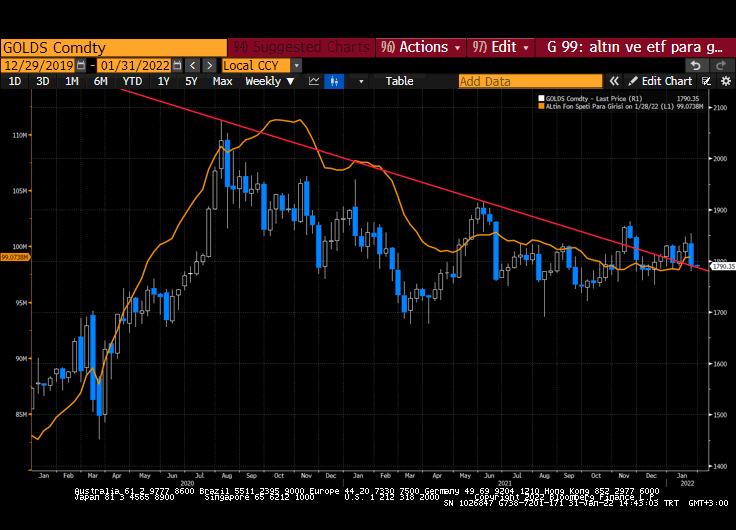Shift date range backward with left arrow
Viewport: 736px width, 530px height.
click(x=192, y=66)
